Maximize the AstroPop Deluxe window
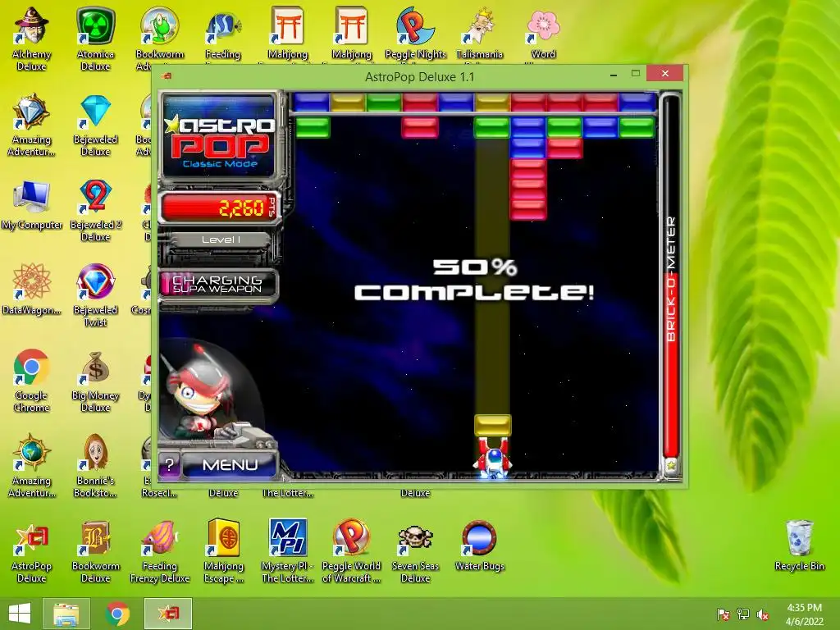Screen dimensions: 840x630 click(636, 74)
